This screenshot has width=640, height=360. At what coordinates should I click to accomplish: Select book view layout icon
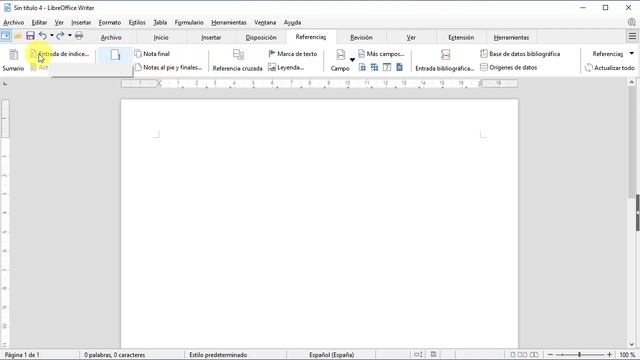click(534, 355)
